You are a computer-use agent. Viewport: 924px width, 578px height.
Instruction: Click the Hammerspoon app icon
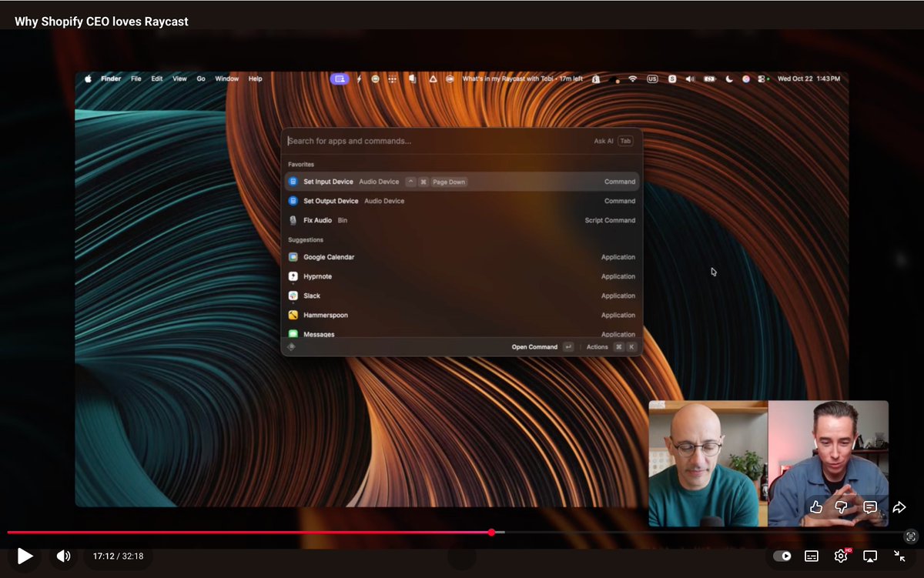293,315
